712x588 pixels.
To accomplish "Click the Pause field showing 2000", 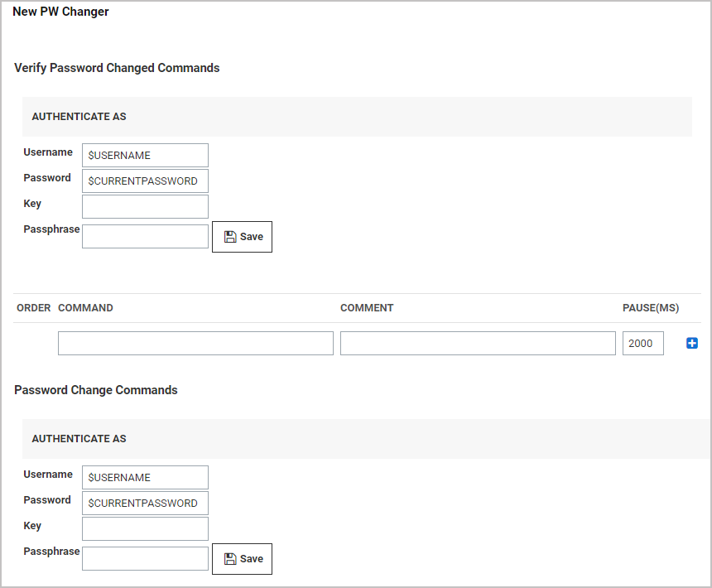I will 642,343.
